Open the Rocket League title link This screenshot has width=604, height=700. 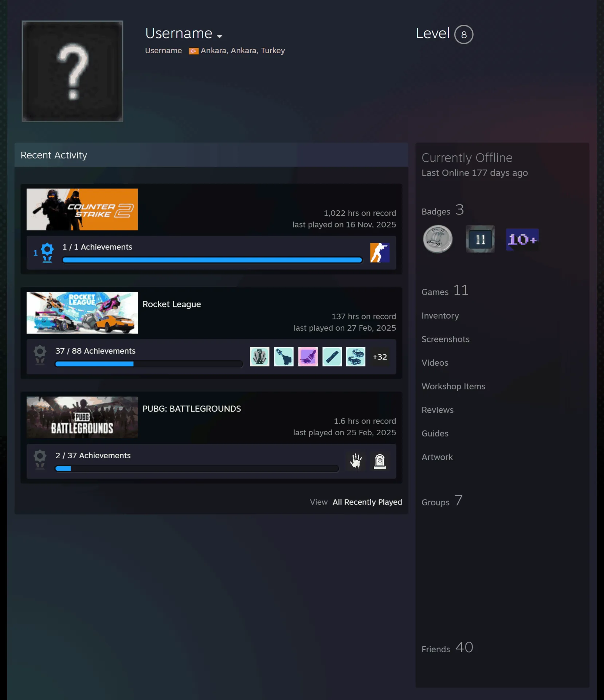point(172,304)
